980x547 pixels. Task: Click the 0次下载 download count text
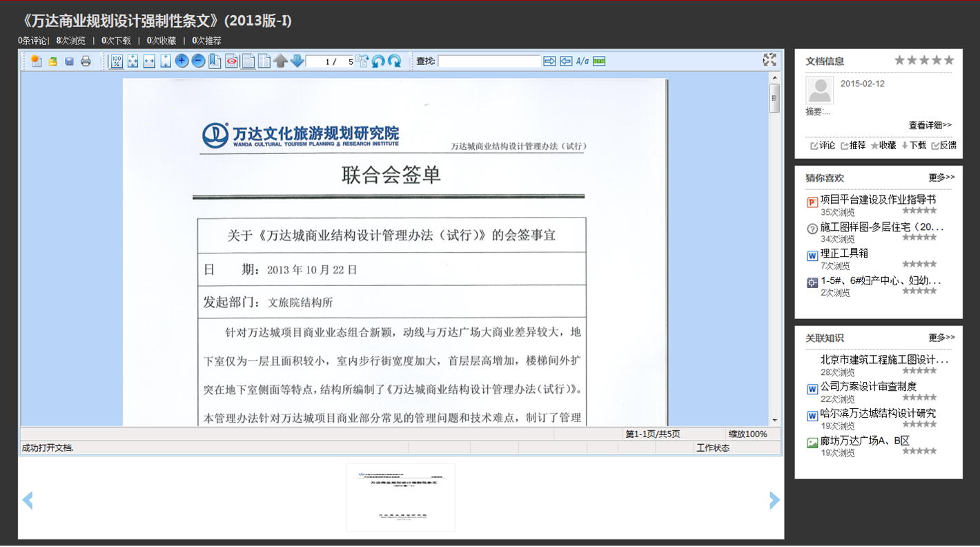[x=116, y=41]
